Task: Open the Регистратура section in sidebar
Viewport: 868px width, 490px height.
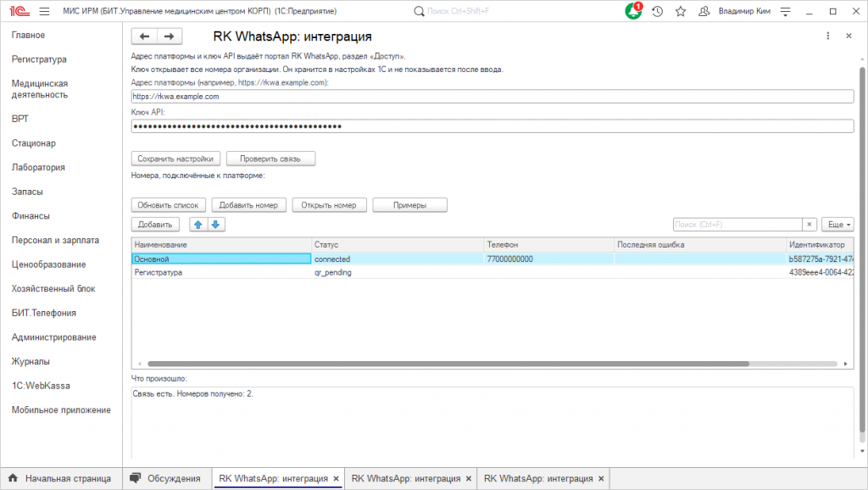Action: click(39, 59)
